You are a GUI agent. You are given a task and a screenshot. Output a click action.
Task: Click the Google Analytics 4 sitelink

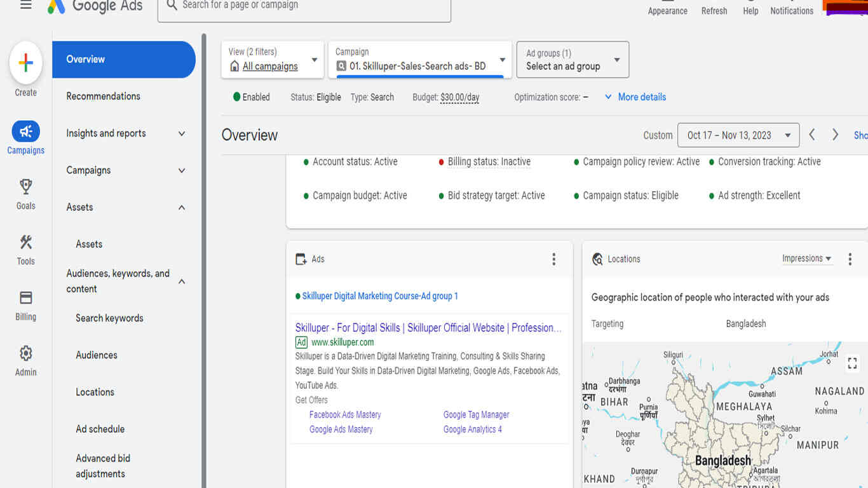(x=472, y=430)
